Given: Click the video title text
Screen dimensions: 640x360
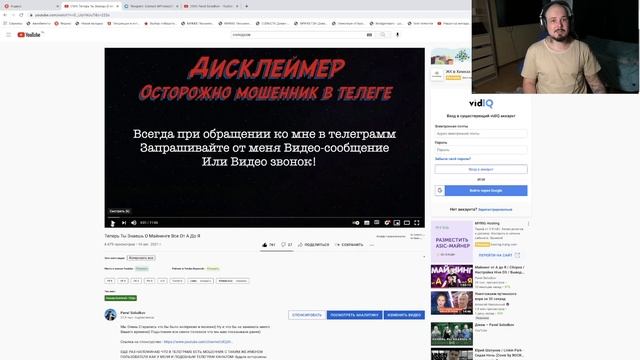Looking at the screenshot, I should [x=152, y=236].
